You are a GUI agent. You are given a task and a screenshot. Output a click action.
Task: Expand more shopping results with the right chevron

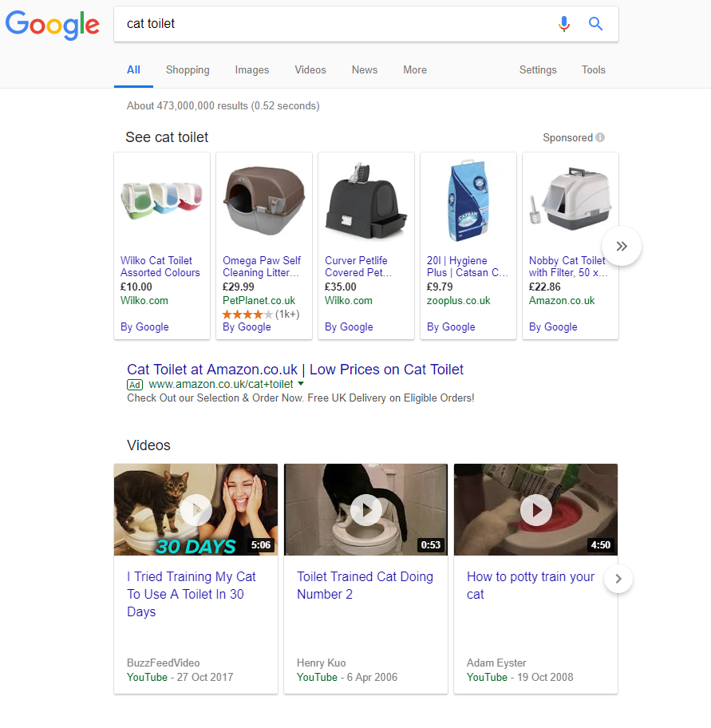tap(622, 246)
